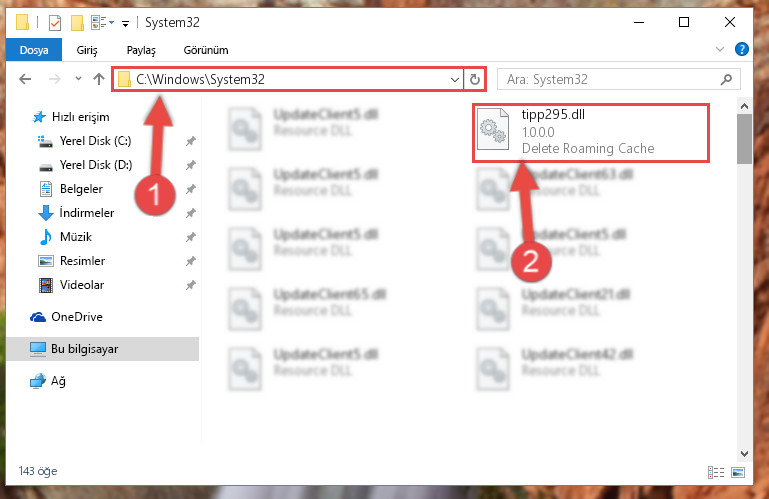This screenshot has height=499, width=769.
Task: Open the blue help question mark
Action: point(742,49)
